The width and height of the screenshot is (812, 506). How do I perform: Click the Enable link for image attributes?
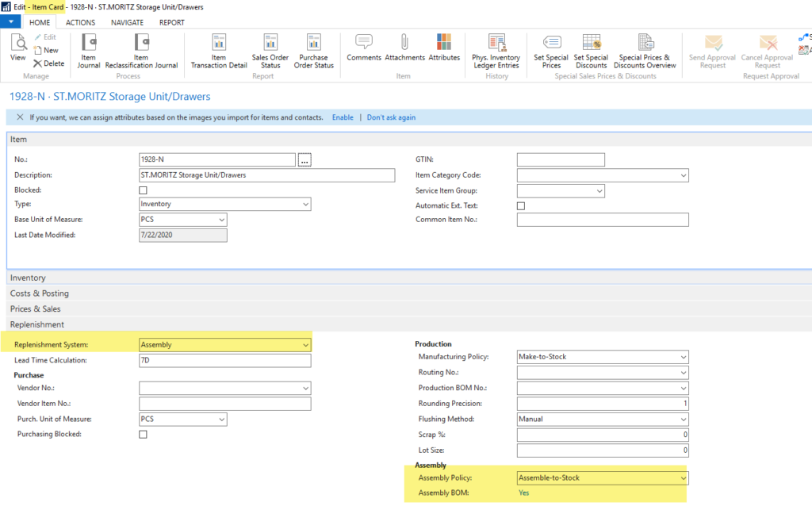tap(342, 117)
